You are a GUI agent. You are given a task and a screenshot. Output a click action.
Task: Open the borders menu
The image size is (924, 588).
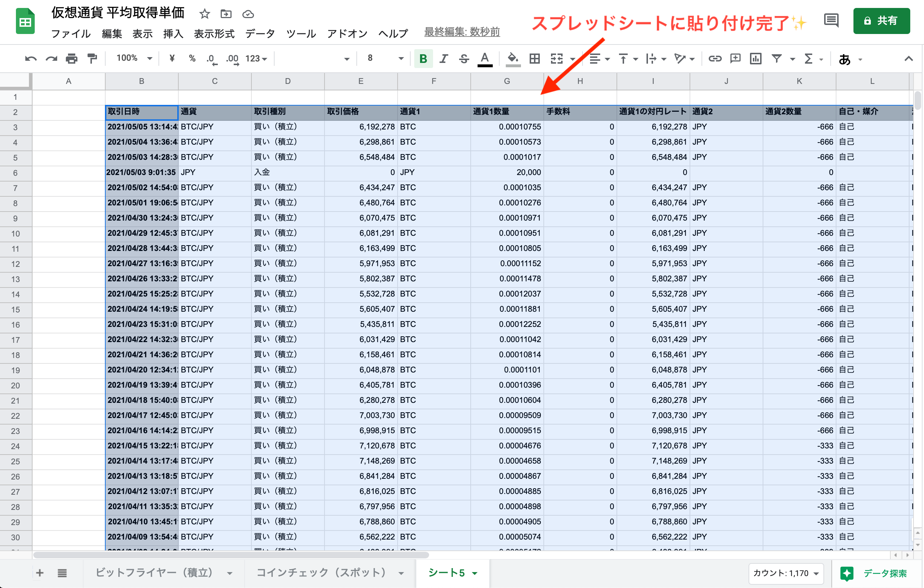pos(534,59)
